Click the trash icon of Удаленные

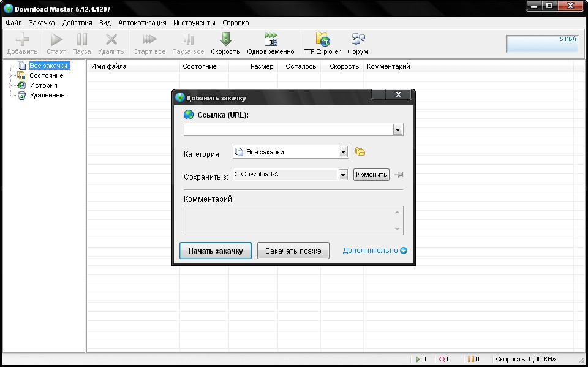(22, 96)
